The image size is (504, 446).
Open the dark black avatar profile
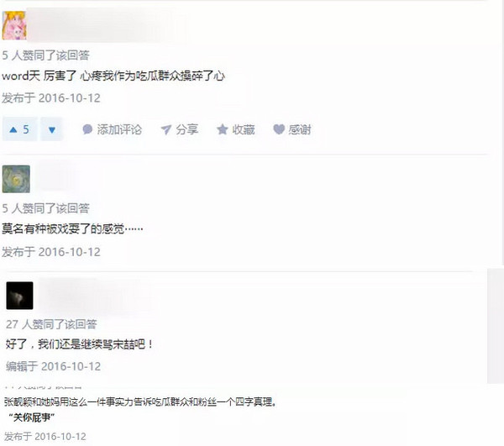point(19,296)
